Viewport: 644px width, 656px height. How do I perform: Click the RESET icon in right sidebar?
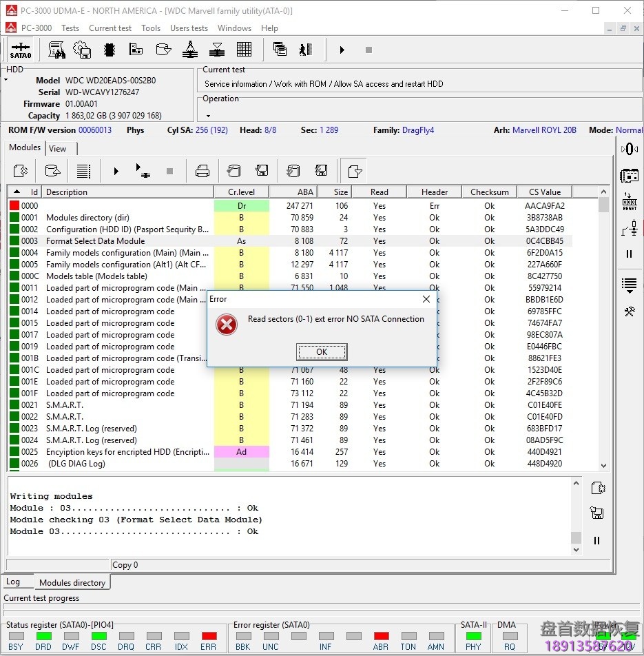(x=629, y=202)
